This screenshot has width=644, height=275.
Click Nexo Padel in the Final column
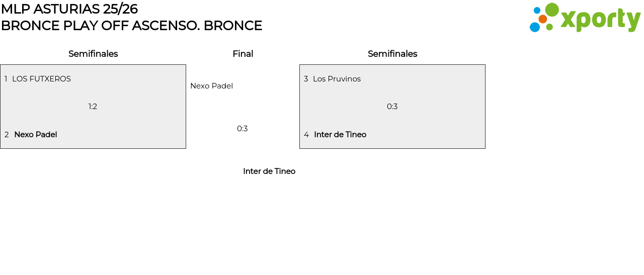pyautogui.click(x=211, y=86)
